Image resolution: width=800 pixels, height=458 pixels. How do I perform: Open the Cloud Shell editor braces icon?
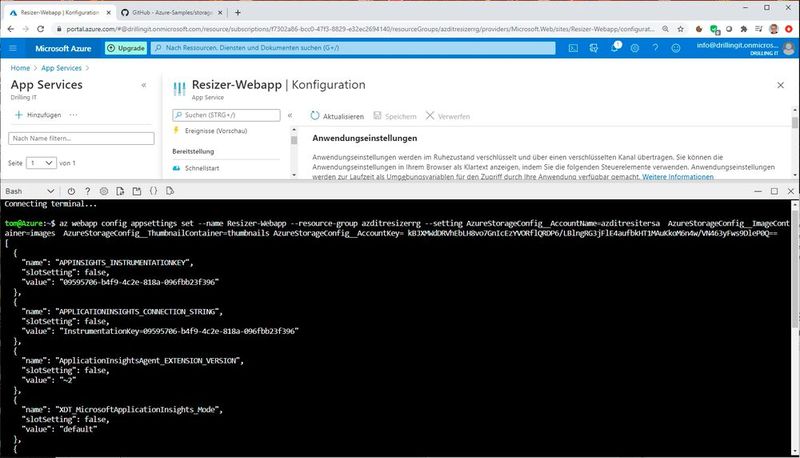pos(154,191)
